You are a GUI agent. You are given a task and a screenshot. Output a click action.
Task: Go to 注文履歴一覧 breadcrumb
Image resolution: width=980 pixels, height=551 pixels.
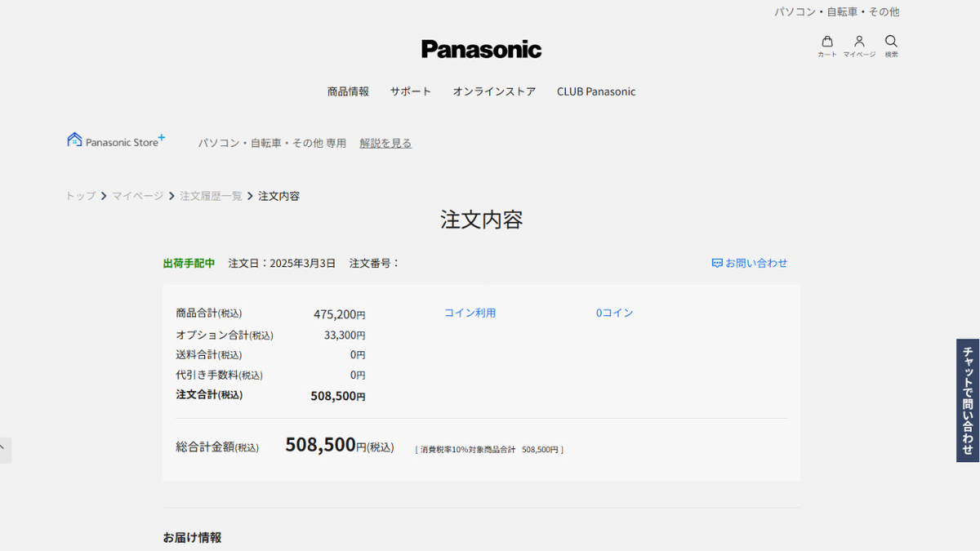point(211,196)
